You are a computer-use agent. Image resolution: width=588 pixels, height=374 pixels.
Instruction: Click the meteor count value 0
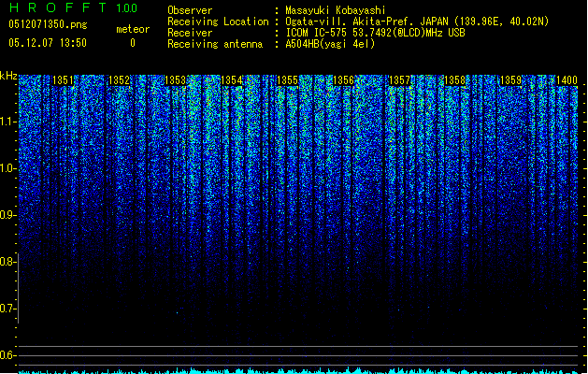[x=133, y=43]
